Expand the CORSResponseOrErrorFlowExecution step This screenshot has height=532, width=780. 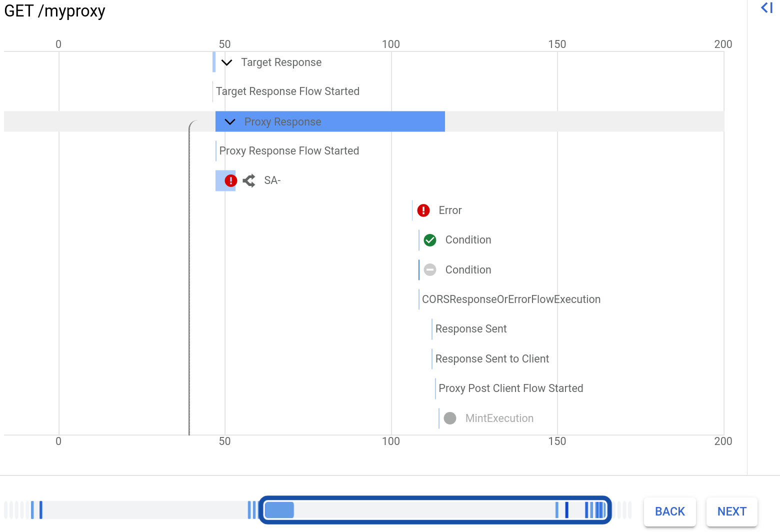(511, 299)
